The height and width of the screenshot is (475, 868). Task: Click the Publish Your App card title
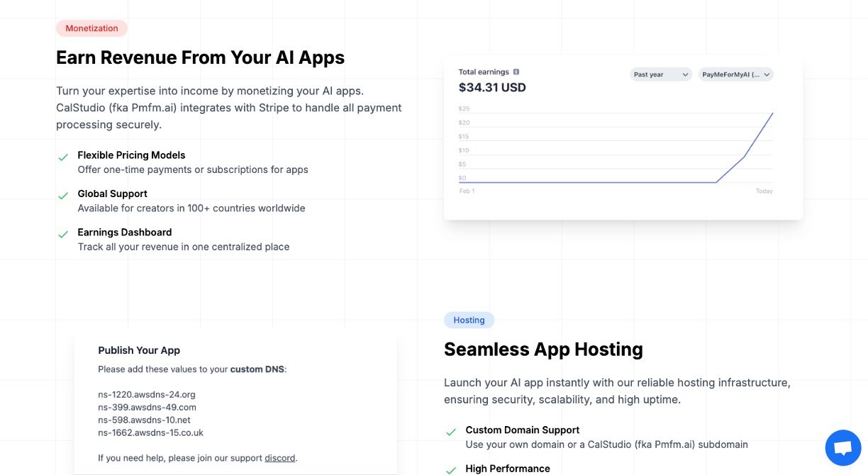click(x=139, y=350)
